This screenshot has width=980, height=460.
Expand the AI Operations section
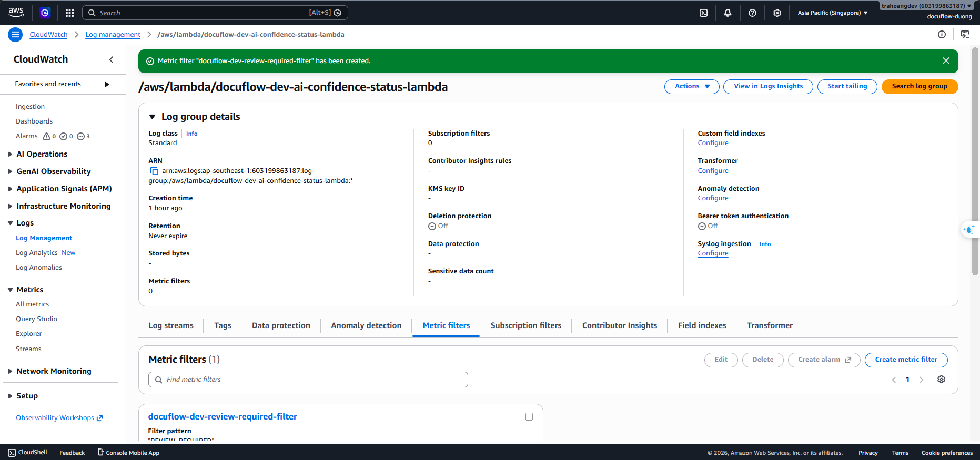click(10, 154)
